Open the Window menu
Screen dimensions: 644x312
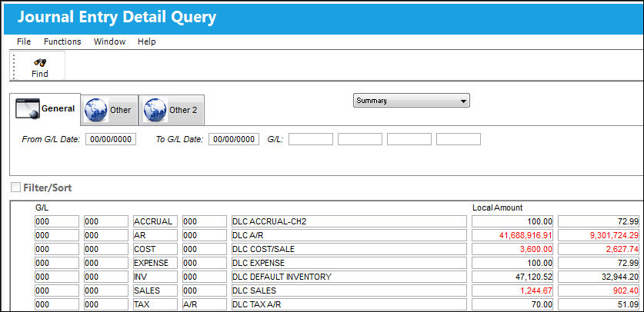[x=110, y=41]
